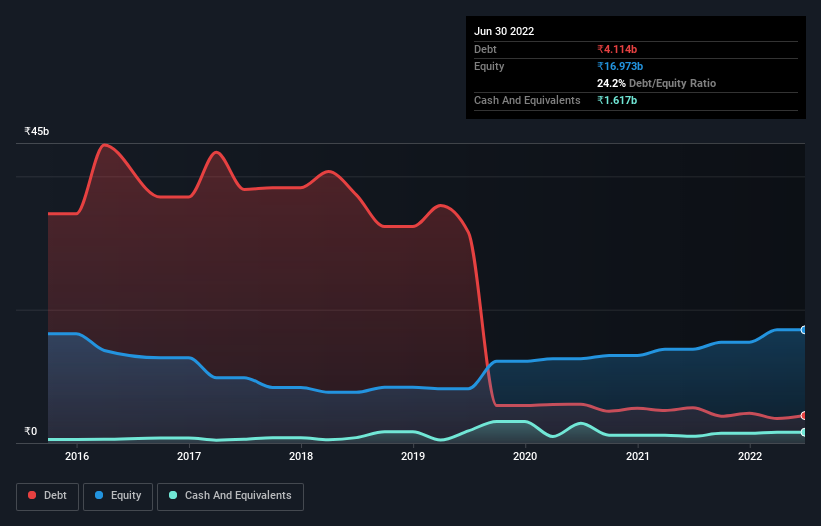Screen dimensions: 821x526
Task: Click the ₹1.617b cash value
Action: click(x=617, y=100)
